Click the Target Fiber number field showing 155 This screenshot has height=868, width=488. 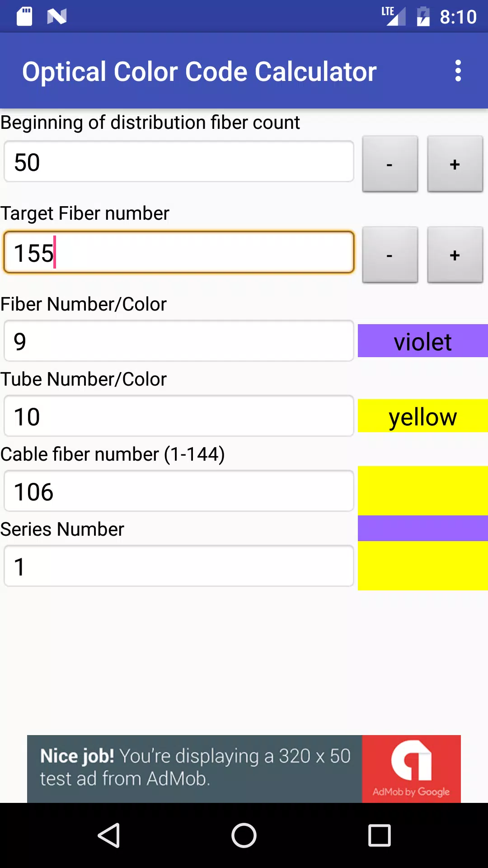point(179,252)
